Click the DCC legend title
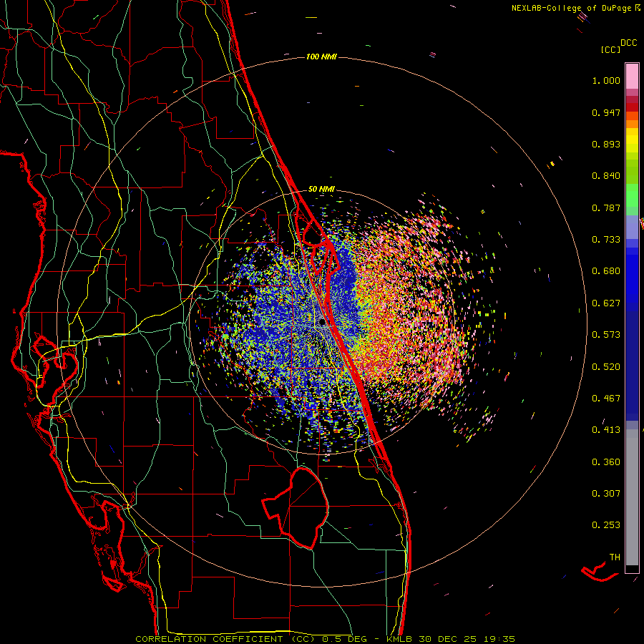Screen dimensions: 644x644 628,43
